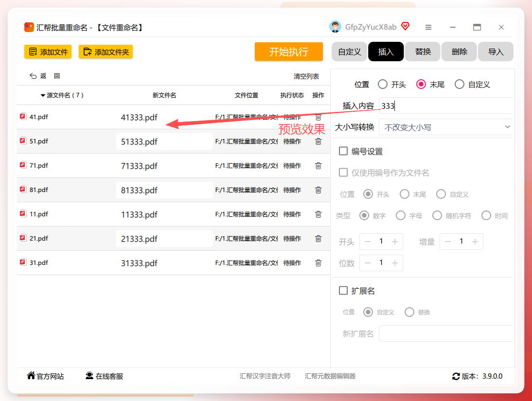
Task: Delete the 81.pdf row with trash icon
Action: pyautogui.click(x=318, y=190)
